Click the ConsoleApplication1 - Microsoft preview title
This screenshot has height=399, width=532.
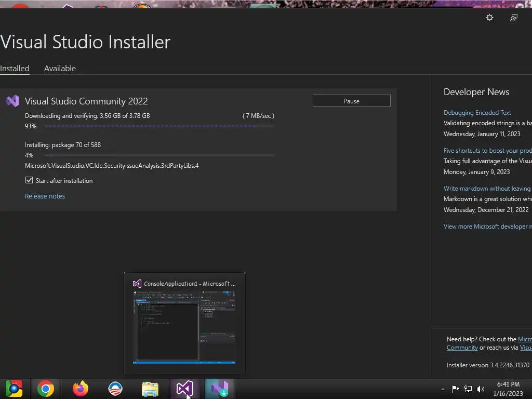coord(190,284)
